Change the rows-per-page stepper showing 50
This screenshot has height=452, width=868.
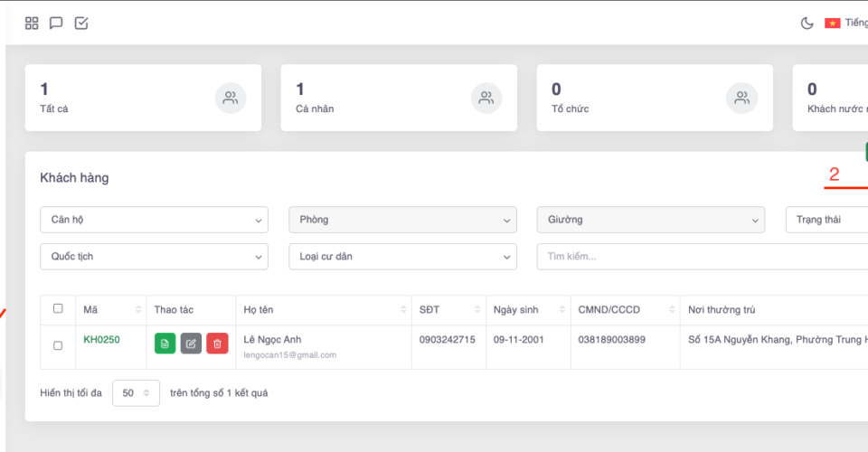coord(136,393)
